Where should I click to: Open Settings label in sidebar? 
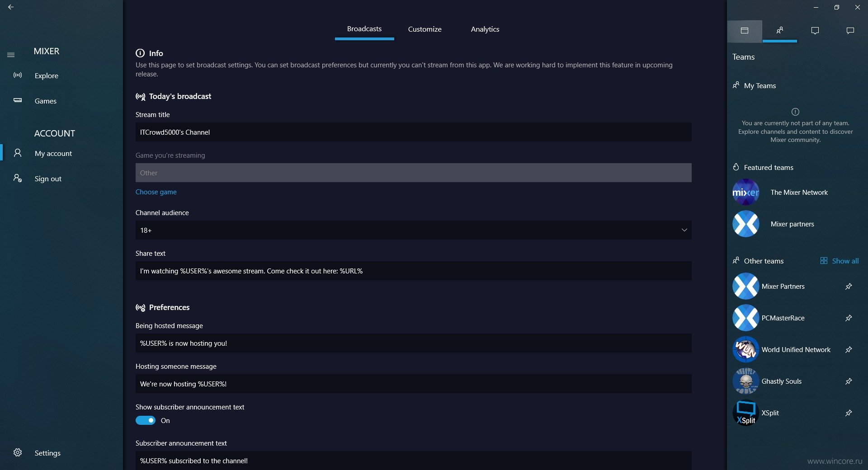(x=47, y=453)
